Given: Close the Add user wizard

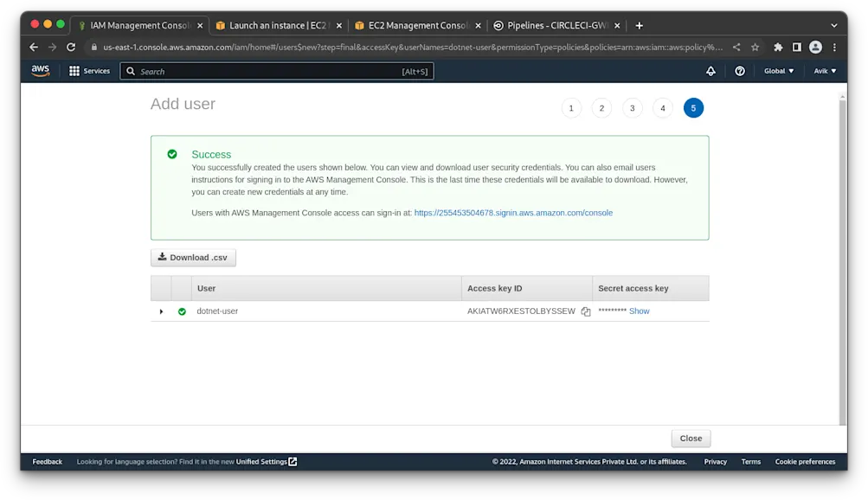Looking at the screenshot, I should pyautogui.click(x=690, y=438).
